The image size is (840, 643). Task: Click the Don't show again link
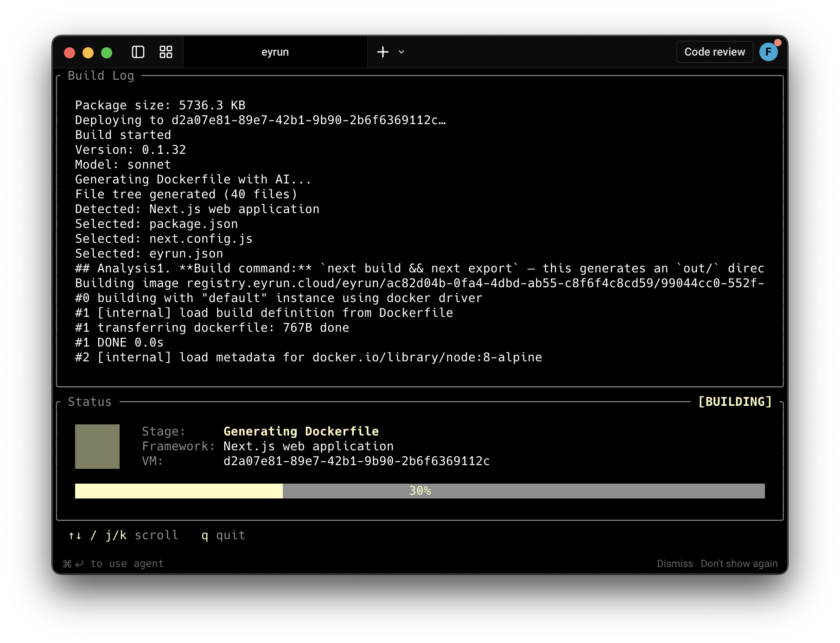tap(738, 563)
